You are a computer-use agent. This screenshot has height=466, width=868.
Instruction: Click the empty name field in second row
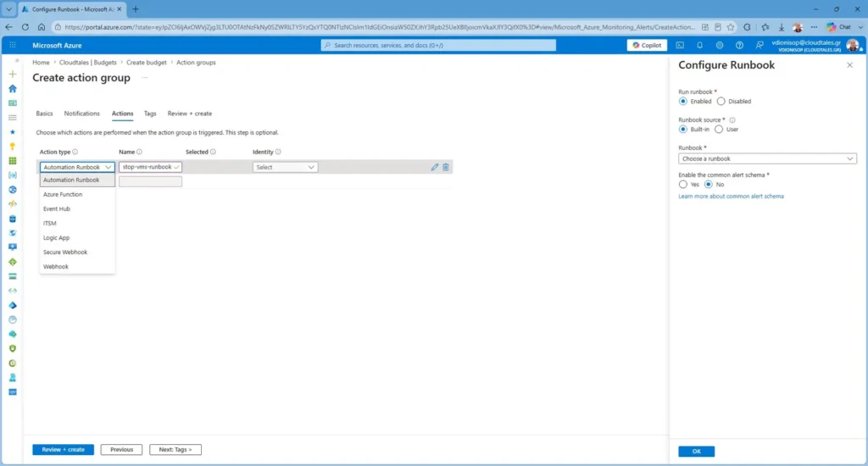[x=150, y=181]
